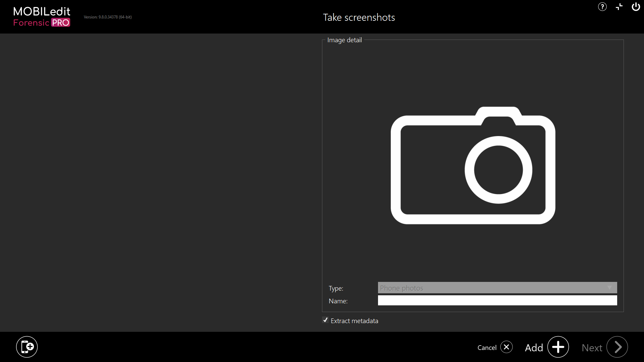
Task: Click the exit fullscreen arrows icon
Action: click(619, 7)
